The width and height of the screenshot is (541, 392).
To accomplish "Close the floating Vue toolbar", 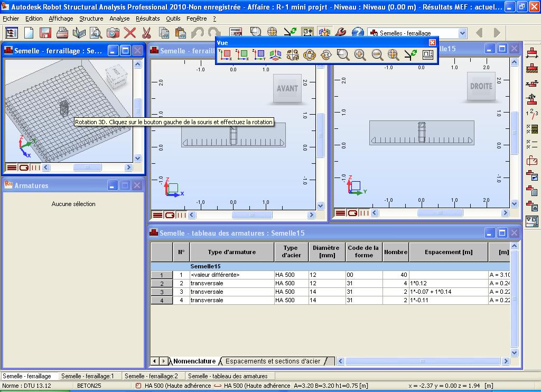I will coord(432,42).
